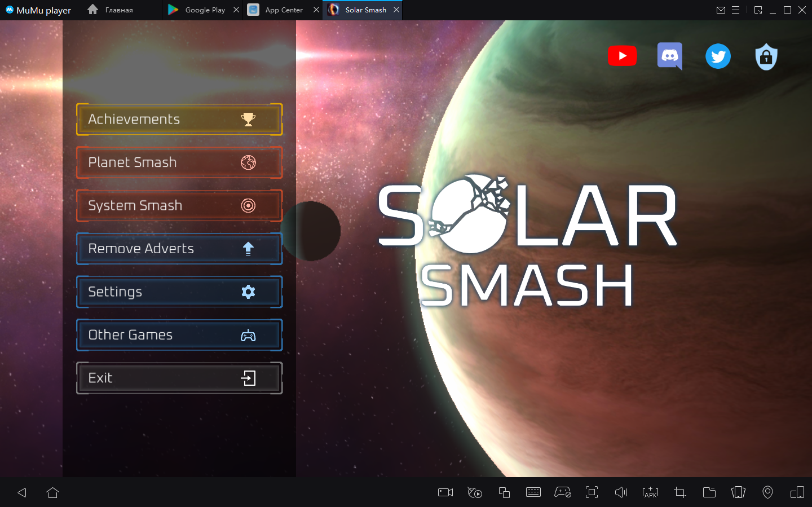This screenshot has width=812, height=507.
Task: Close the Solar Smash tab
Action: [396, 10]
